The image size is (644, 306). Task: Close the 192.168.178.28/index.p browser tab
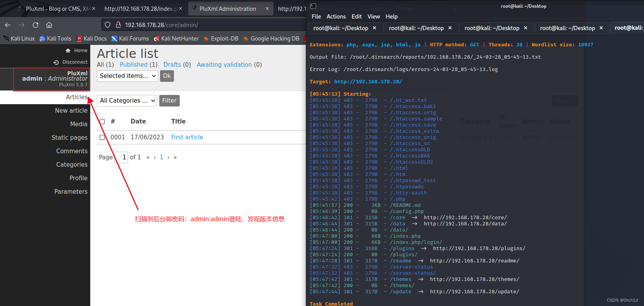tap(180, 8)
